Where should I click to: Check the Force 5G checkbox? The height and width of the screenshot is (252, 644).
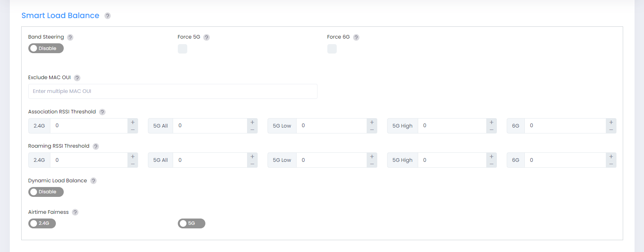(183, 49)
